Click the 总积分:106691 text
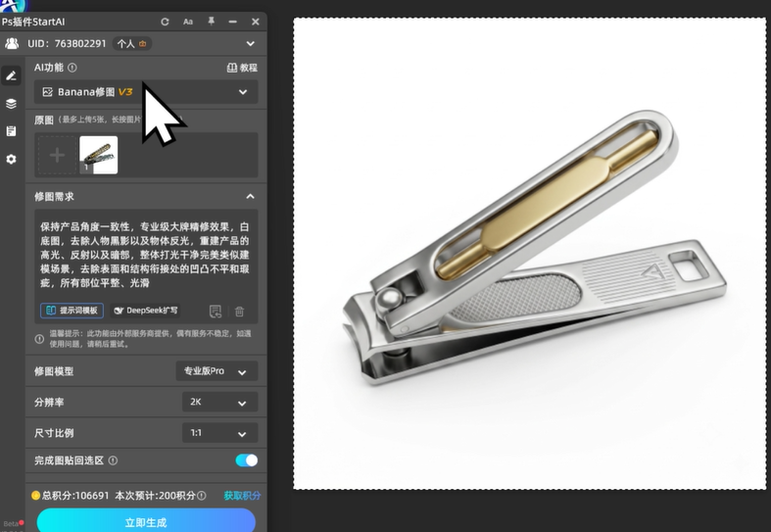Image resolution: width=771 pixels, height=532 pixels. point(75,495)
